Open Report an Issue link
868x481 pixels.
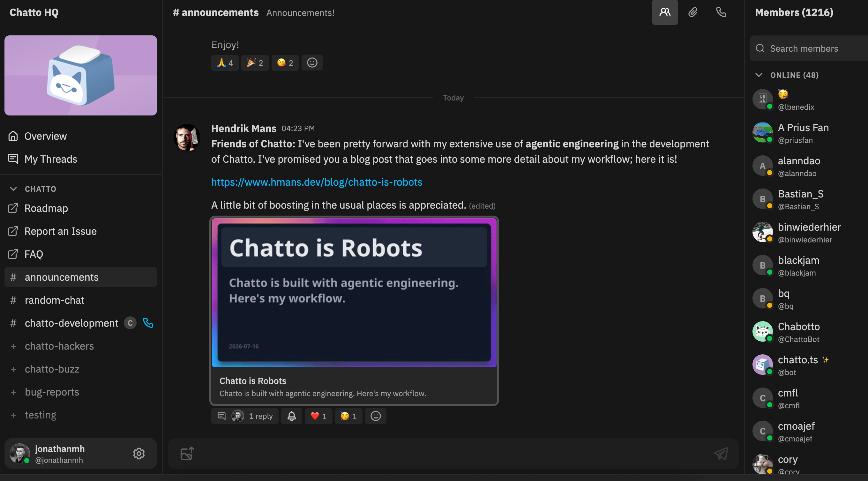pyautogui.click(x=81, y=231)
